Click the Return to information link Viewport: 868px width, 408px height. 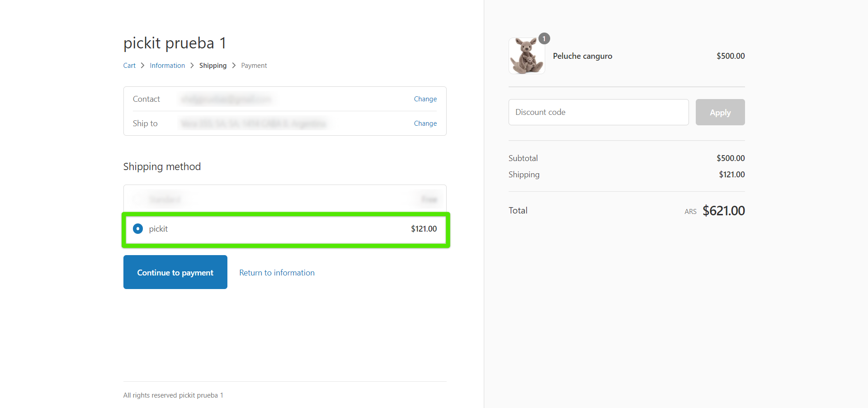coord(277,273)
